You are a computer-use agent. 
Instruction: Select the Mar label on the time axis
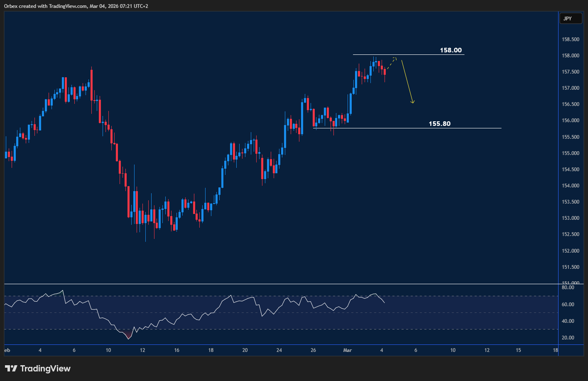coord(347,350)
